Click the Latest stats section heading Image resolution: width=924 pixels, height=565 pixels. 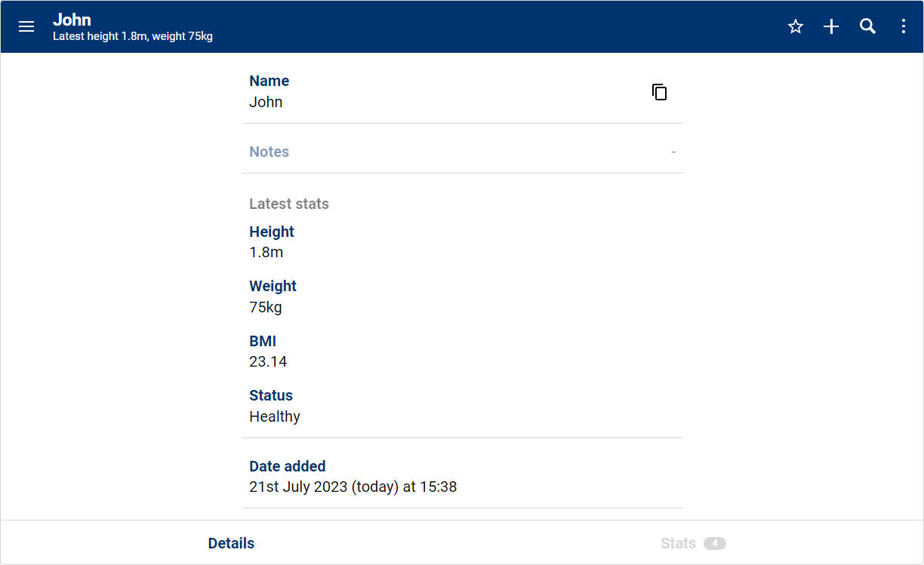tap(288, 204)
